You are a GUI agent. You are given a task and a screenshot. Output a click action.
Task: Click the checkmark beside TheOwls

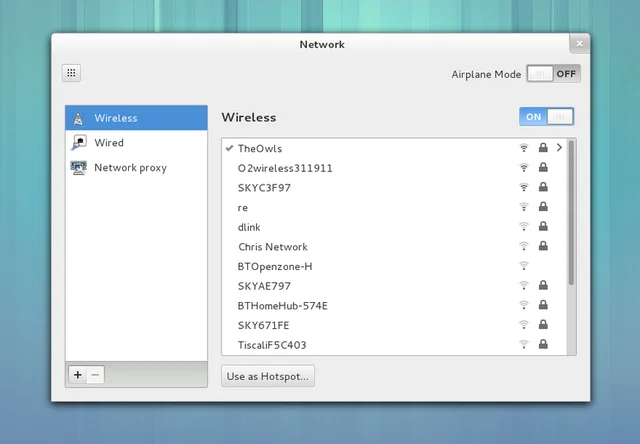tap(230, 148)
